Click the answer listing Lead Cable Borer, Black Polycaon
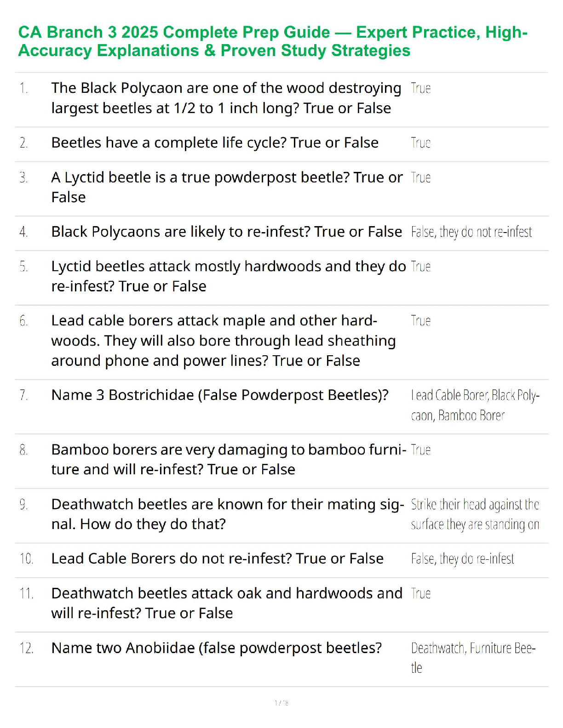The height and width of the screenshot is (728, 563). tap(475, 405)
